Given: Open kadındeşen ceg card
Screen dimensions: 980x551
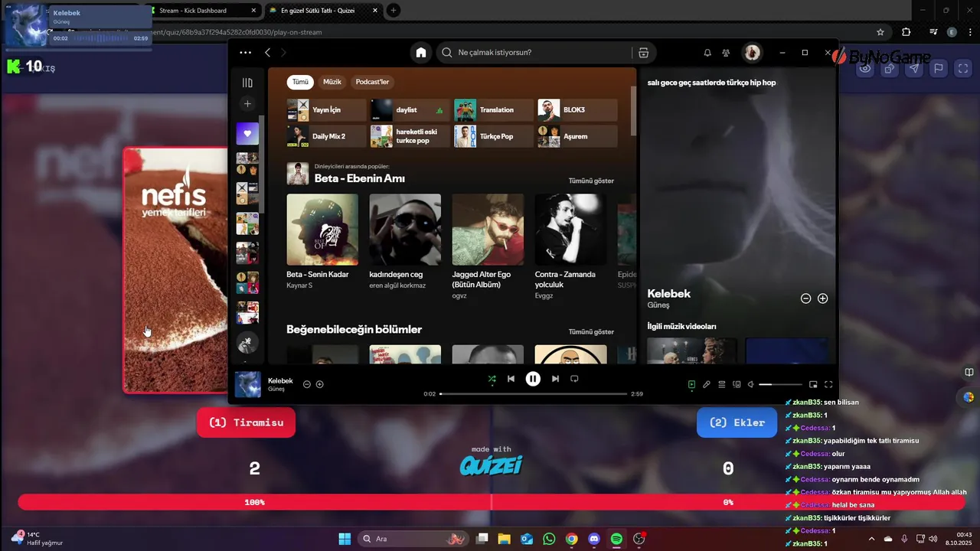Looking at the screenshot, I should [405, 242].
